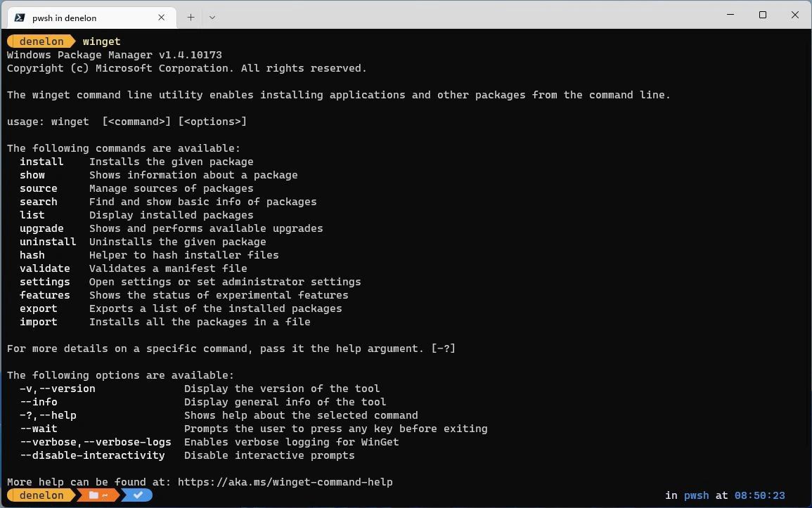
Task: Click the orange 'denelon' segment at bottom prompt
Action: point(41,495)
